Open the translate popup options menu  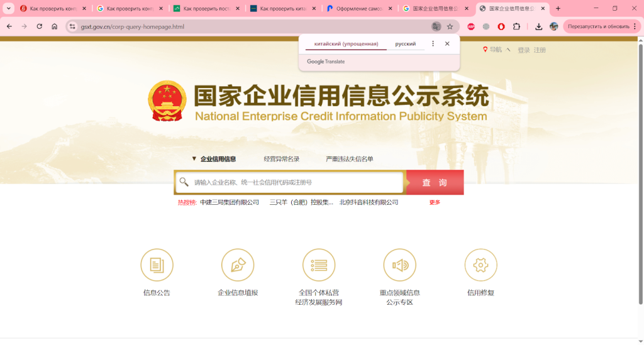pyautogui.click(x=433, y=43)
